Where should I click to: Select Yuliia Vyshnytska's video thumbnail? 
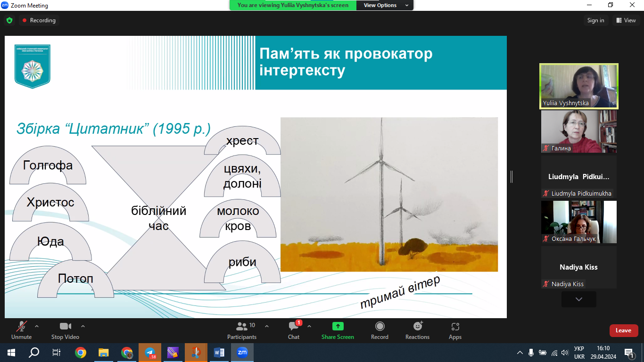coord(578,86)
